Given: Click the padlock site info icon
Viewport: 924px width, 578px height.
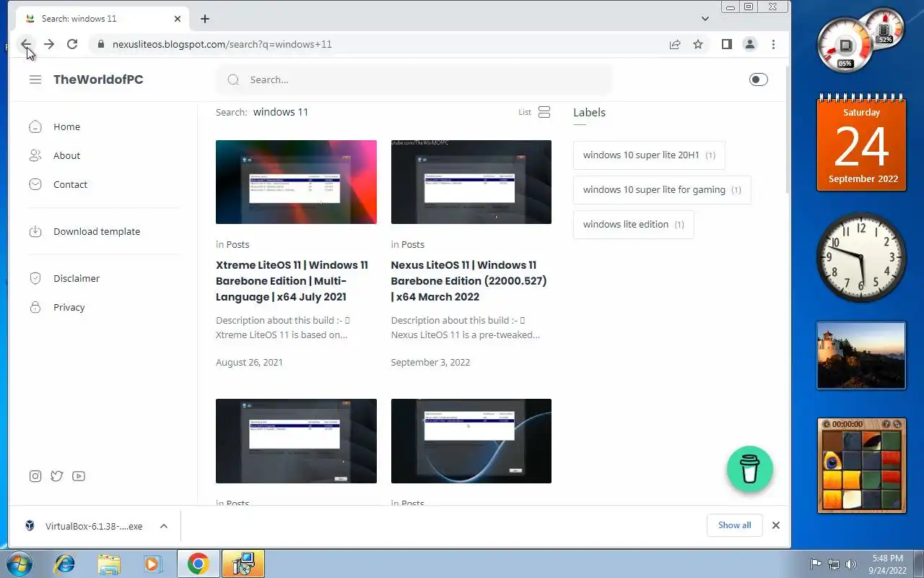Looking at the screenshot, I should 100,44.
